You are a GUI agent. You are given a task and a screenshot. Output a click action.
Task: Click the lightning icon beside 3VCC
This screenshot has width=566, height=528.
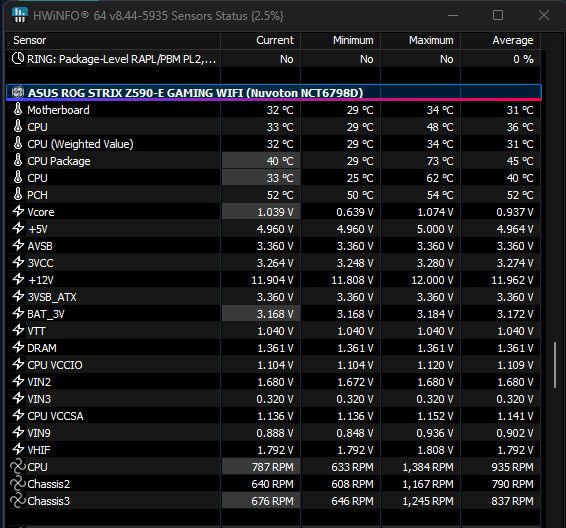tap(18, 262)
